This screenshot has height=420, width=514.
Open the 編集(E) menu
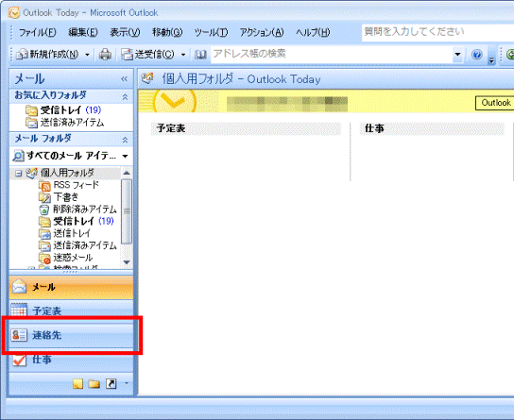click(x=83, y=32)
